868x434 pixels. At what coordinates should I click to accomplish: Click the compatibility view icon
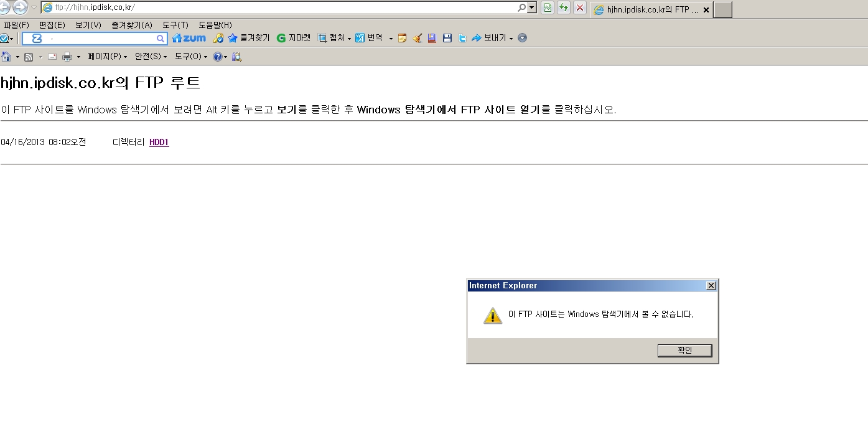point(547,8)
